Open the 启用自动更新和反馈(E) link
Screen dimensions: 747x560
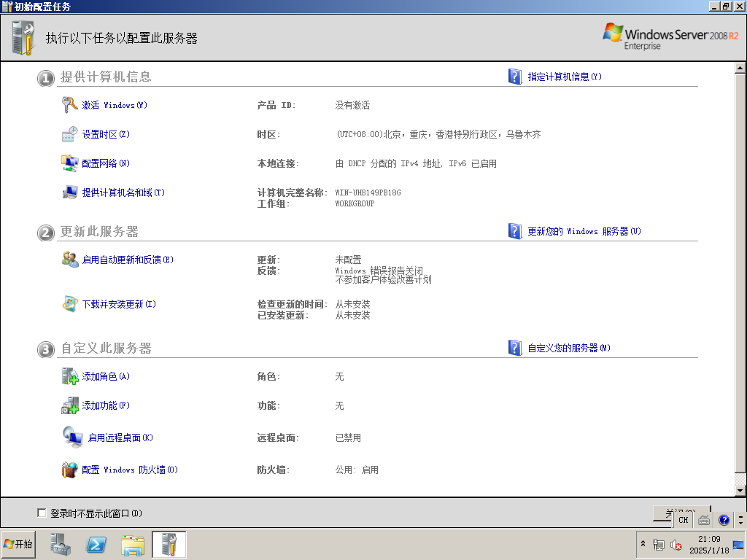[128, 260]
